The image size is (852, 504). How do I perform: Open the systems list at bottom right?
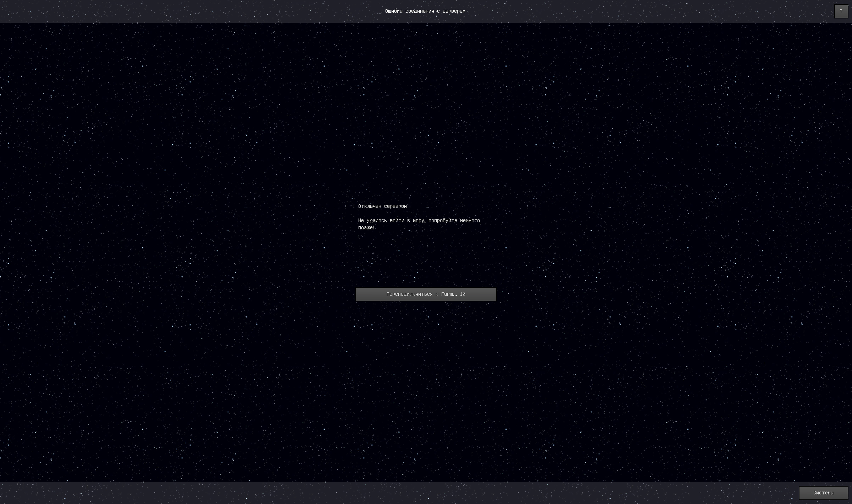click(x=823, y=493)
